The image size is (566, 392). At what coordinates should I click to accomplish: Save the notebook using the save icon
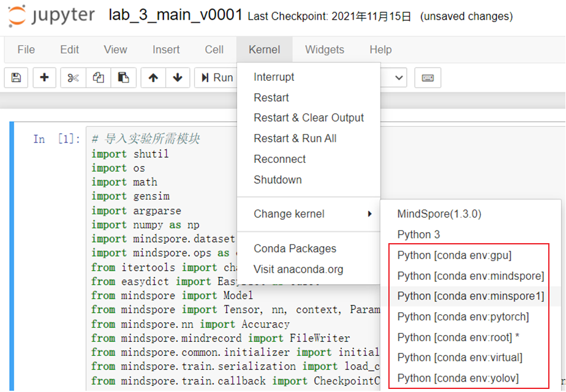[17, 77]
